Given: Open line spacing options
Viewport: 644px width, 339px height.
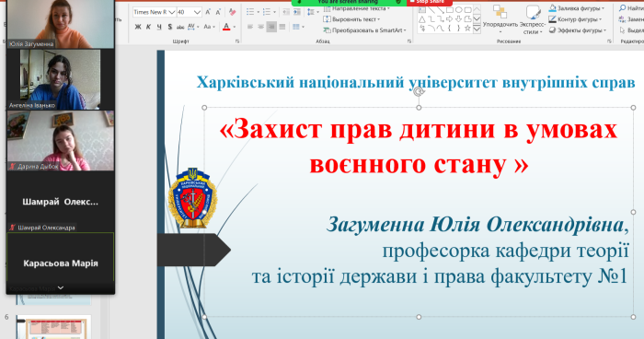Looking at the screenshot, I should (x=313, y=12).
